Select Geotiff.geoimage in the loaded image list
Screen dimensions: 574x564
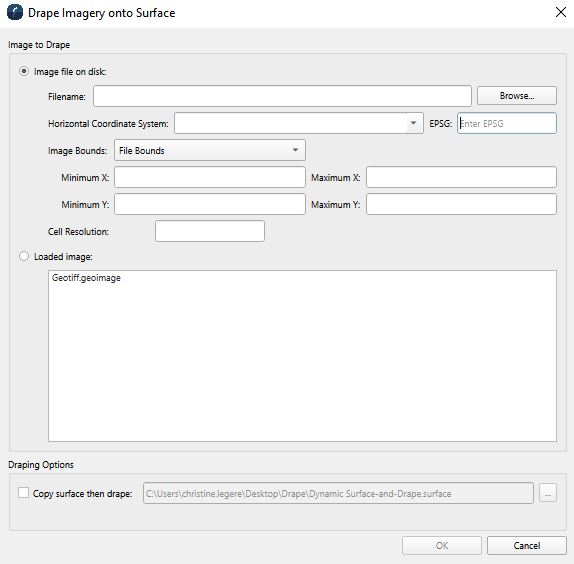tap(86, 278)
